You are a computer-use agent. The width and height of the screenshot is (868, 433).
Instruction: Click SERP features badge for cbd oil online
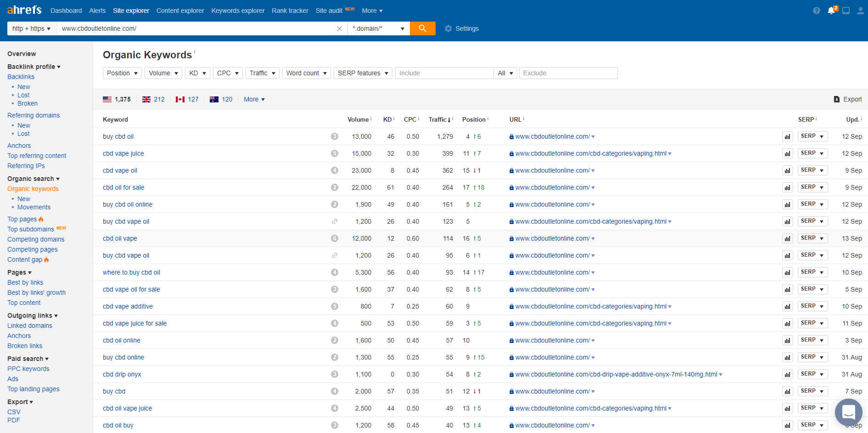point(335,340)
